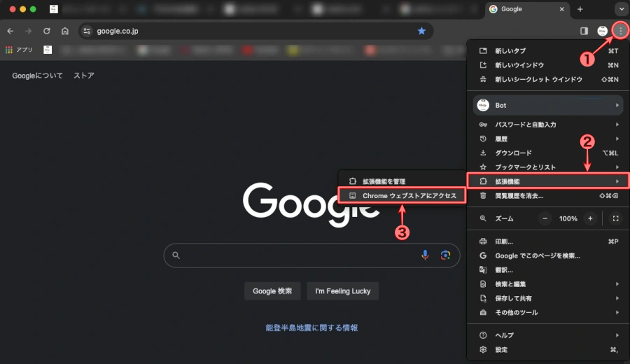630x364 pixels.
Task: Click the new tab plus button
Action: pyautogui.click(x=580, y=9)
